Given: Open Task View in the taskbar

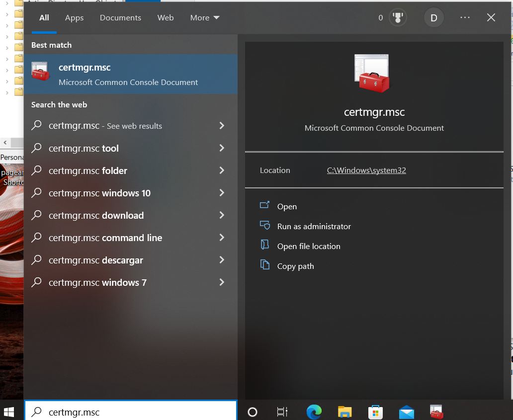Looking at the screenshot, I should (x=282, y=412).
